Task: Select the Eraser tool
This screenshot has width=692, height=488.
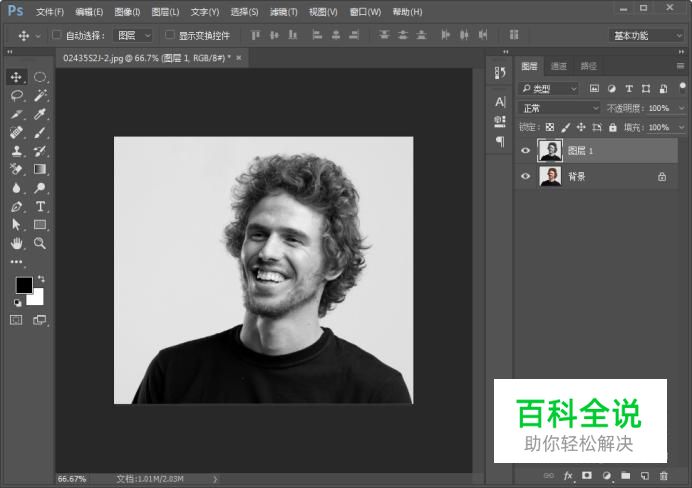Action: (x=16, y=169)
